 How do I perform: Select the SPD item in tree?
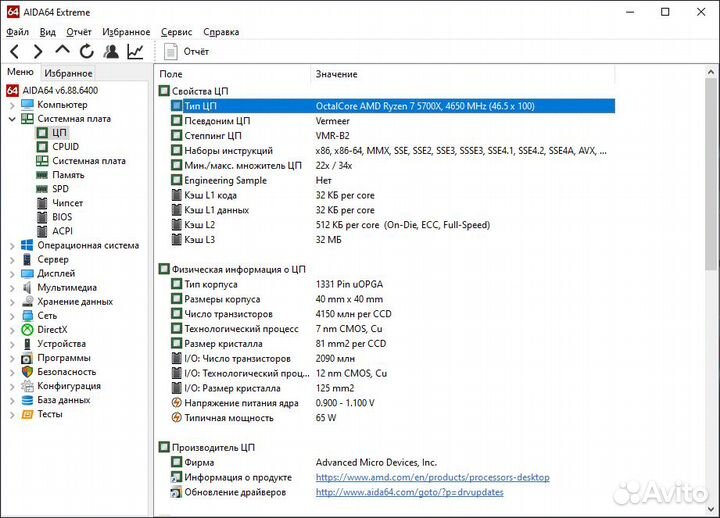point(60,189)
